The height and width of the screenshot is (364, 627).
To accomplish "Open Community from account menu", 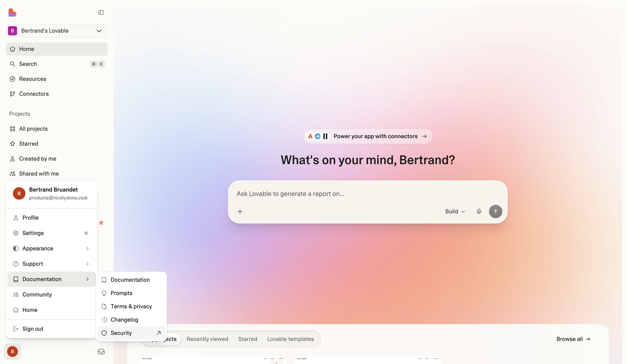I will click(52, 295).
